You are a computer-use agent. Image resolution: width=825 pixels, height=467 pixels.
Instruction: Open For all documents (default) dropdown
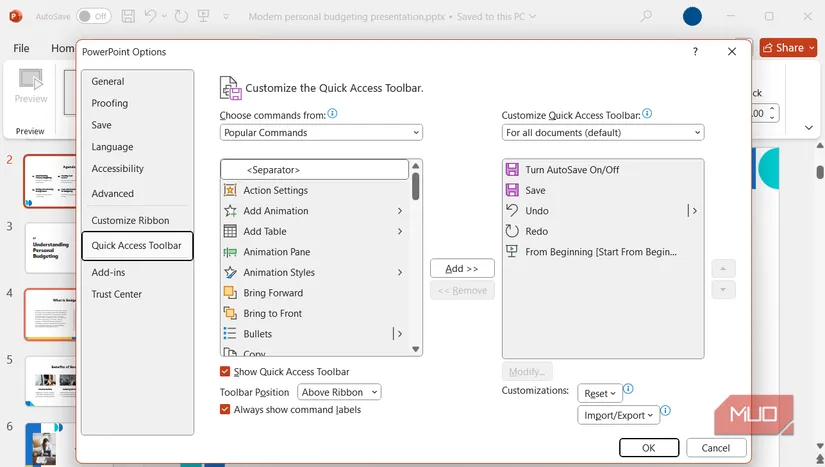[602, 133]
